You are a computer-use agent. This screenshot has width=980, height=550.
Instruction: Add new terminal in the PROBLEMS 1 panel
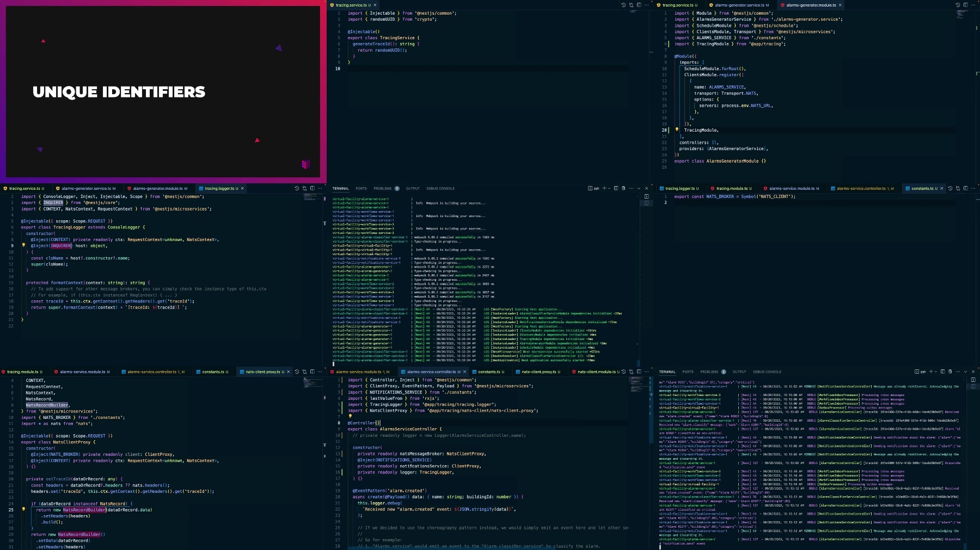pyautogui.click(x=604, y=188)
